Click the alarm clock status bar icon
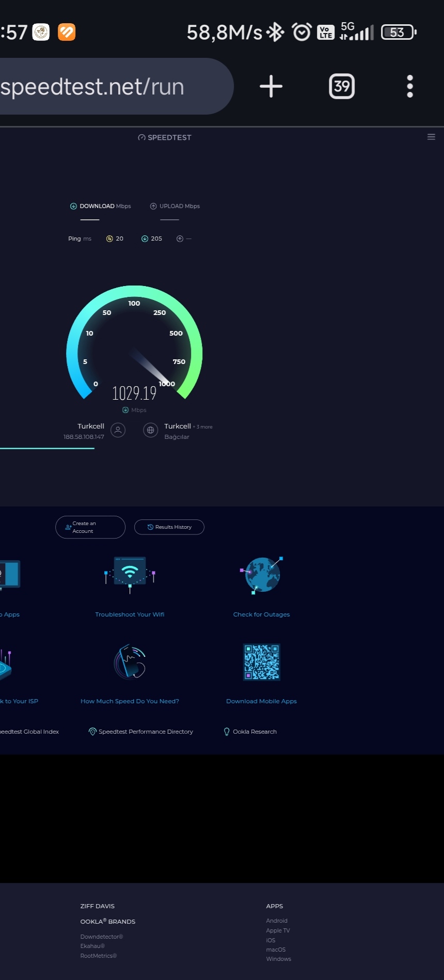444x980 pixels. pos(302,32)
